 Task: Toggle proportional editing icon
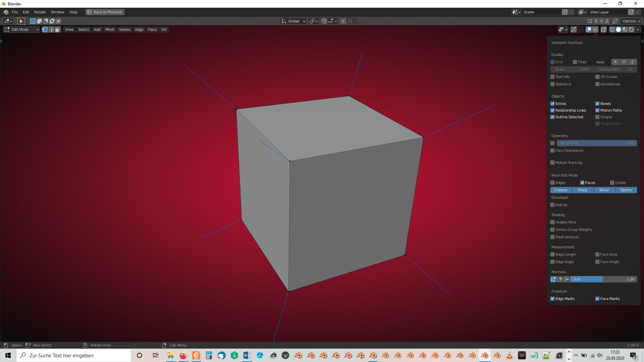[x=343, y=21]
